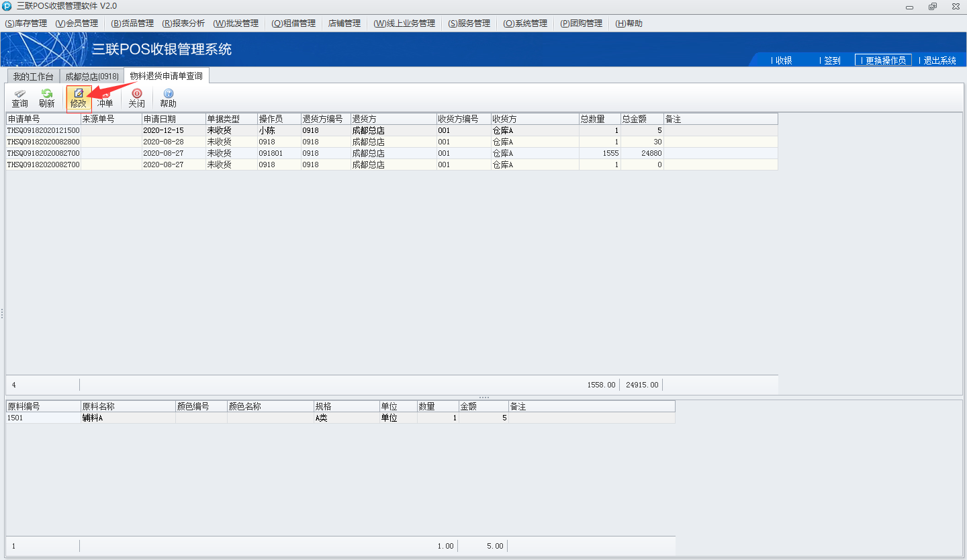The width and height of the screenshot is (967, 560).
Task: Open the (W)批发管理 menu
Action: click(236, 23)
